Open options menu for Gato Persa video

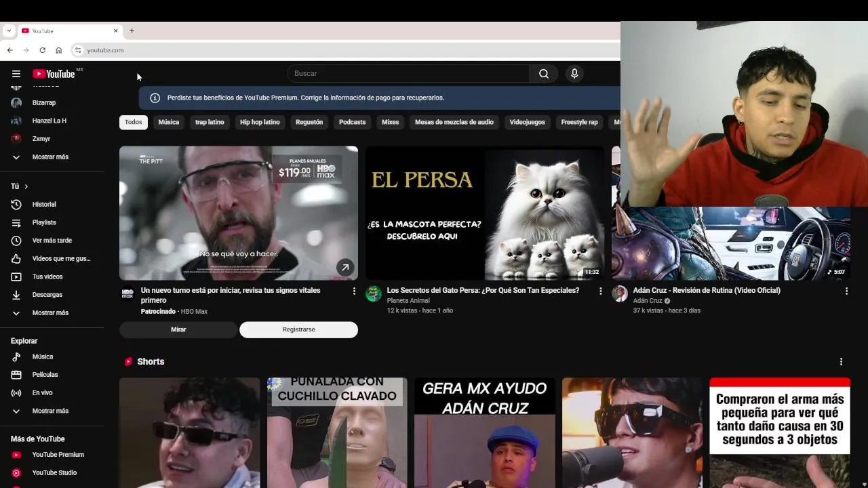600,291
